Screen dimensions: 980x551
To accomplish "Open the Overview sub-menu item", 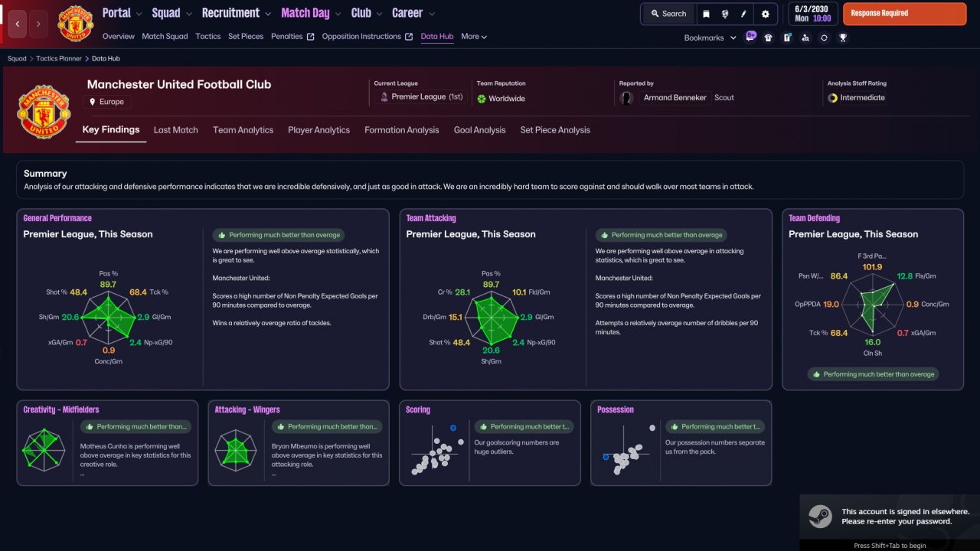I will point(118,37).
